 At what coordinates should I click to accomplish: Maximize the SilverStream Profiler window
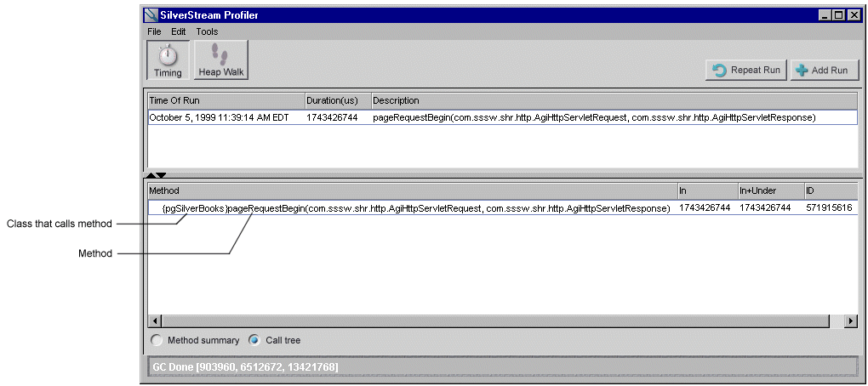[839, 15]
